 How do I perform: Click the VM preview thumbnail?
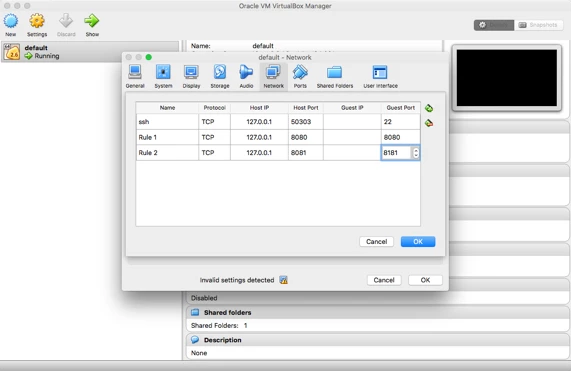[507, 78]
